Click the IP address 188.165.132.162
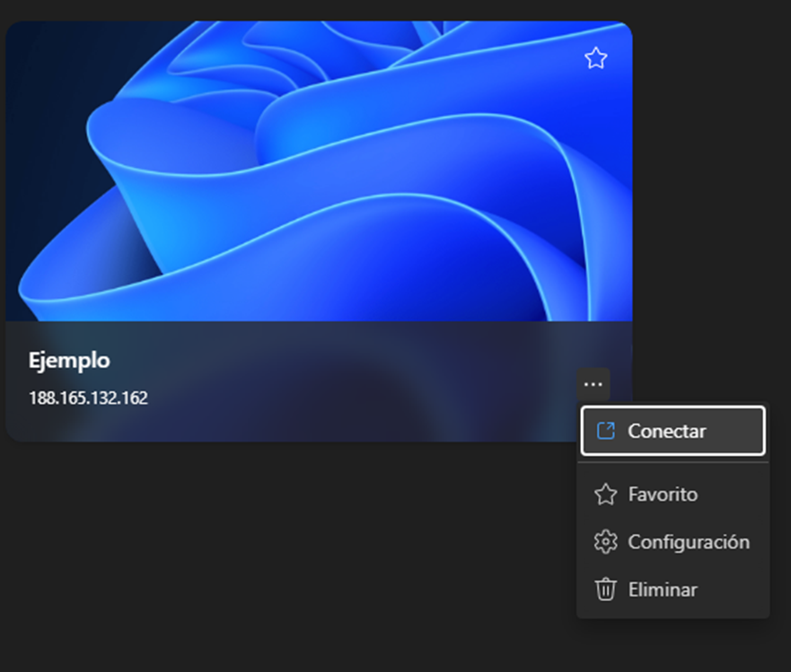Screen dimensions: 791x672 pyautogui.click(x=88, y=397)
